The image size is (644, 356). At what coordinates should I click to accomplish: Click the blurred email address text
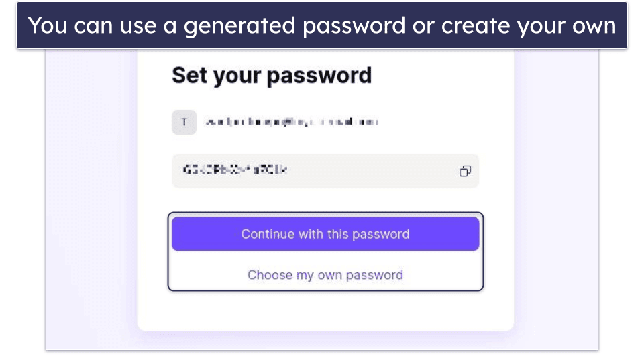tap(292, 123)
